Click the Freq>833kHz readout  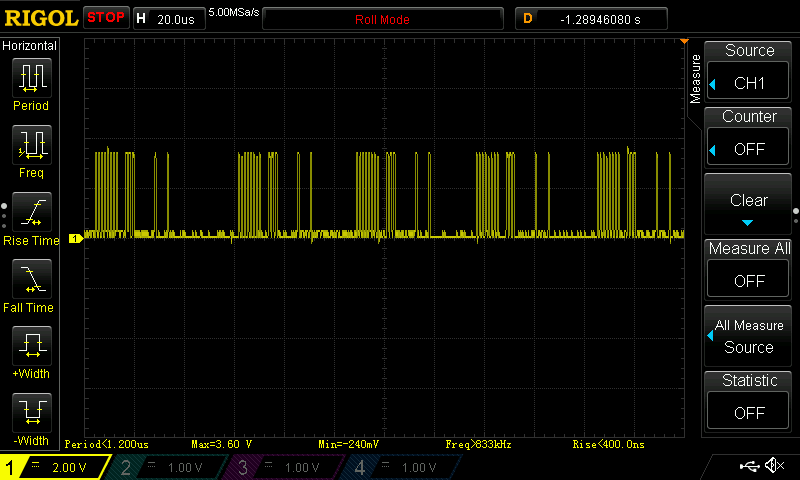(478, 444)
